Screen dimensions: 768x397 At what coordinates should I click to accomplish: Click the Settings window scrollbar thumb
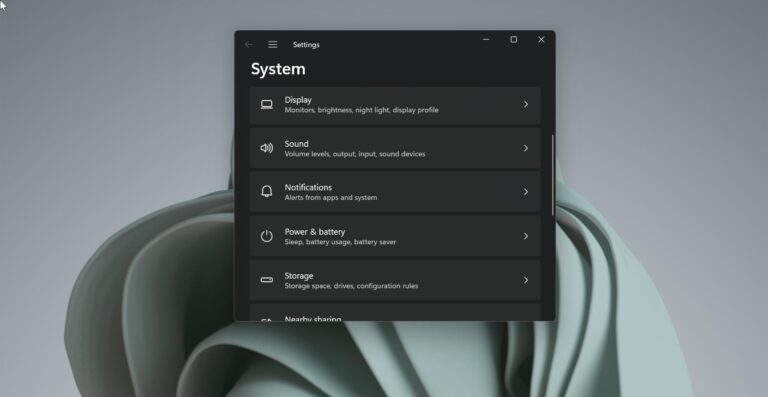(553, 175)
